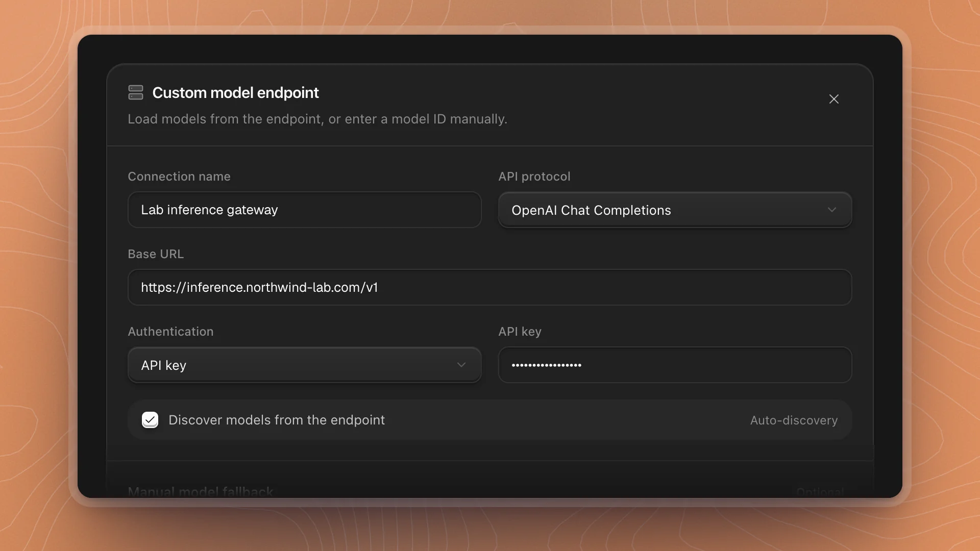Click the Authentication field label
Image resolution: width=980 pixels, height=551 pixels.
pos(170,332)
